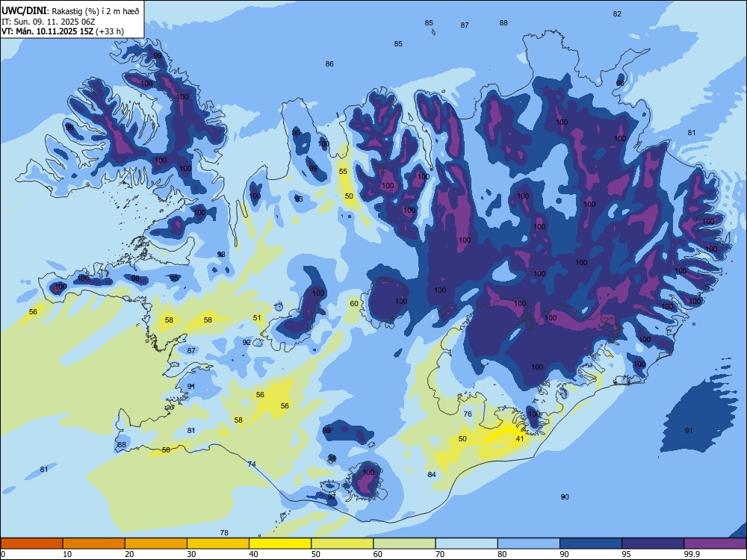Image resolution: width=747 pixels, height=560 pixels.
Task: Click the value 99 in the Westfjords tip
Action: click(x=158, y=55)
